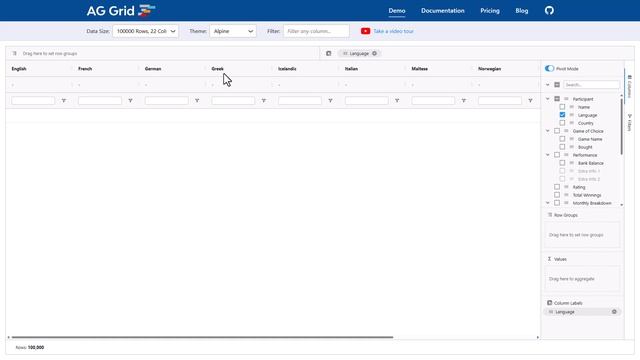Grab the drag handle of Language in tool panel list
The width and height of the screenshot is (640, 360).
[571, 115]
